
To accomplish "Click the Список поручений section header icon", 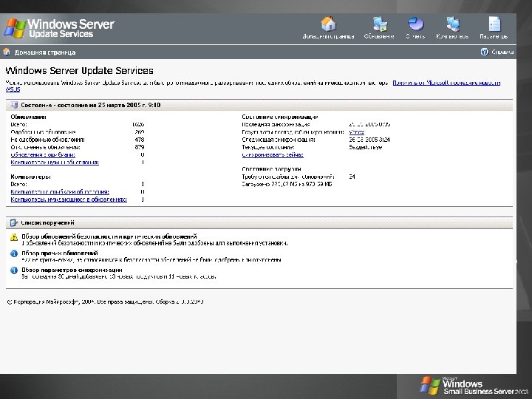I will (13, 222).
